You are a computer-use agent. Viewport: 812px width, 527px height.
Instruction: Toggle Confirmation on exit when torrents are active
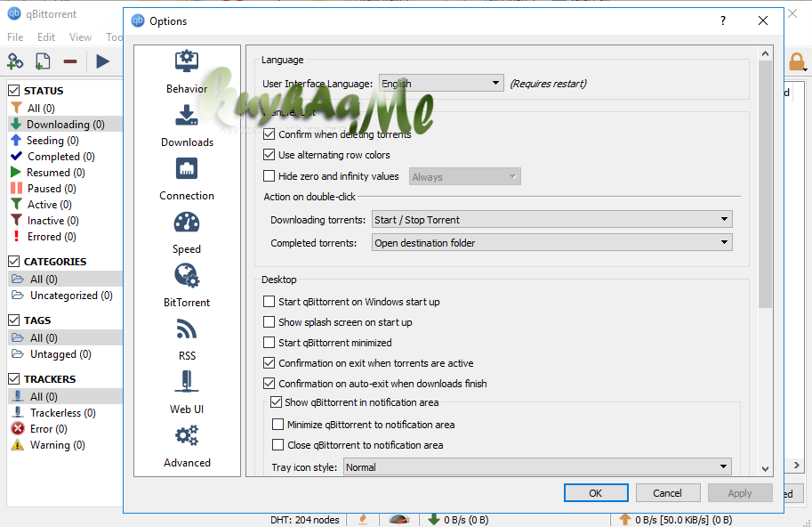pos(269,363)
